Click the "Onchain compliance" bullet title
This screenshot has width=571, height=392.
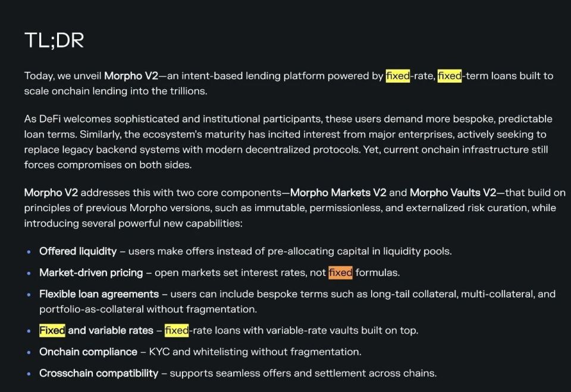88,352
